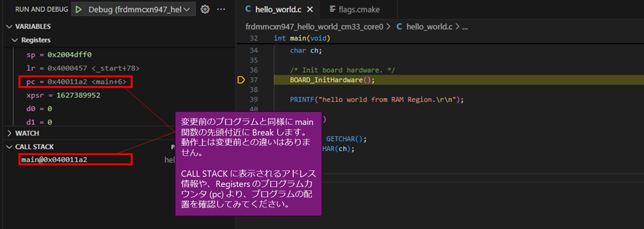Click the frdmmcxn947_hello_world_cm33_core0 breadcrumb

[314, 27]
